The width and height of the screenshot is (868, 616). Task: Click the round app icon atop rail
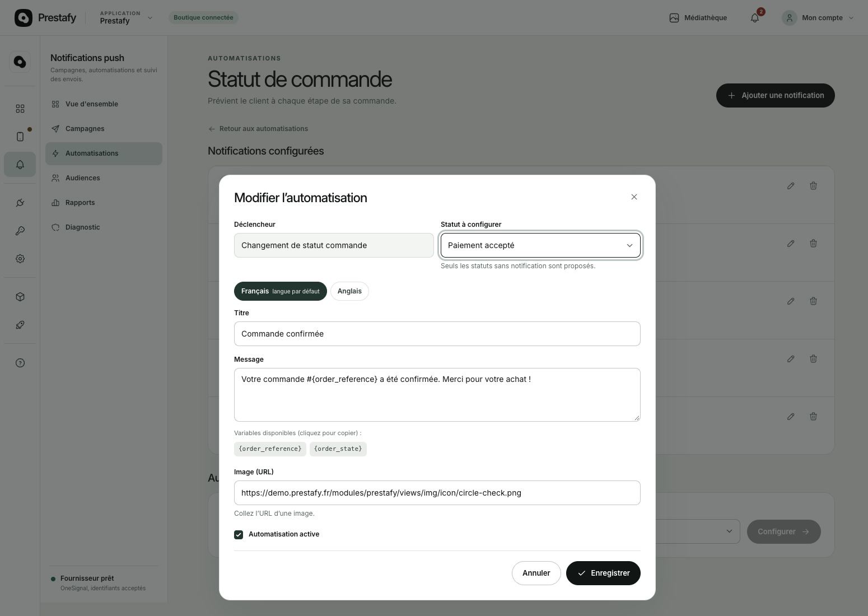pyautogui.click(x=20, y=62)
